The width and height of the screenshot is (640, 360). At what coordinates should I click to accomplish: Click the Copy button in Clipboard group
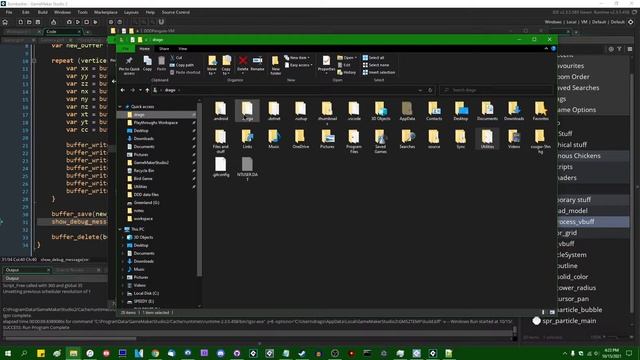pos(147,64)
